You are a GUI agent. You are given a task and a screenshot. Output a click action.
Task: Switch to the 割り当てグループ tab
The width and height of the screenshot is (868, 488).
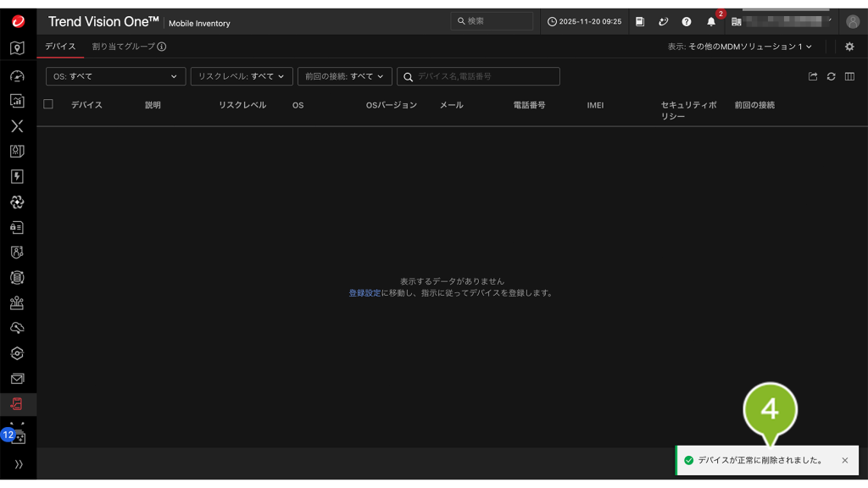[x=124, y=47]
